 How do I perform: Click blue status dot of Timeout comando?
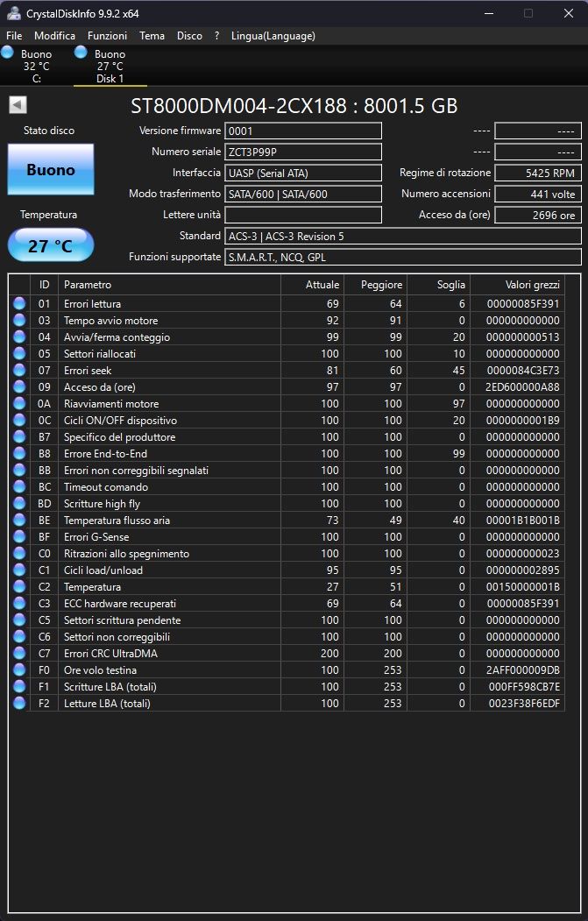pos(19,487)
